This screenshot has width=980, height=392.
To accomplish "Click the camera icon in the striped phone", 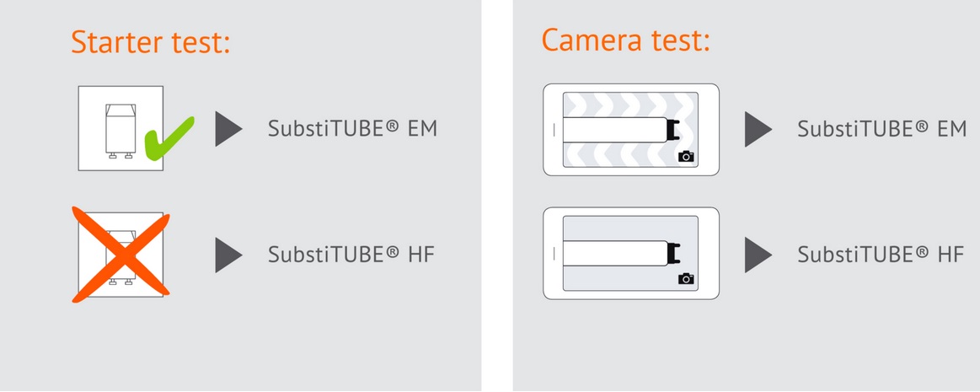I will click(686, 156).
